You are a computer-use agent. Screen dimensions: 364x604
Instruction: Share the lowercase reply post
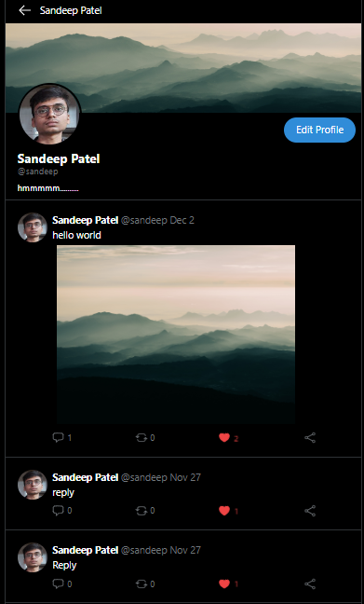point(310,511)
